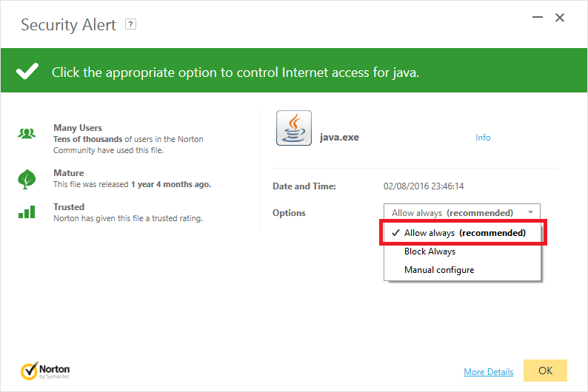
Task: Click the Security Alert help question-mark icon
Action: tap(131, 24)
